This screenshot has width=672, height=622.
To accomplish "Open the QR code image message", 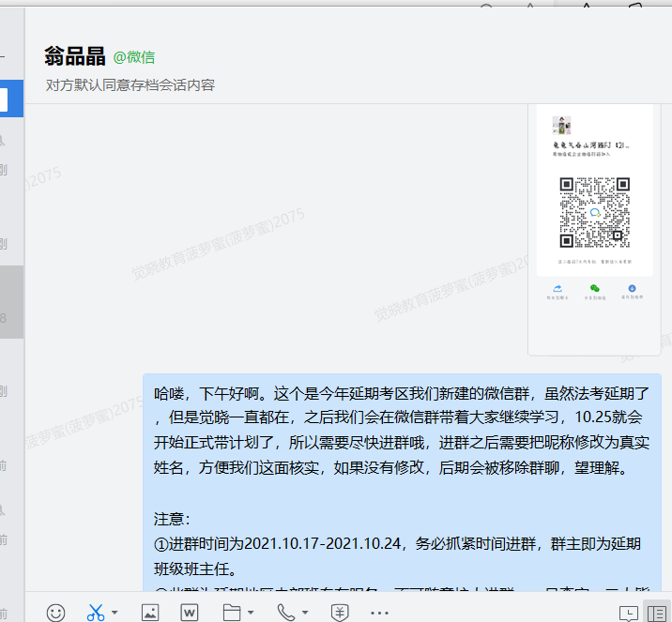I will [x=594, y=229].
